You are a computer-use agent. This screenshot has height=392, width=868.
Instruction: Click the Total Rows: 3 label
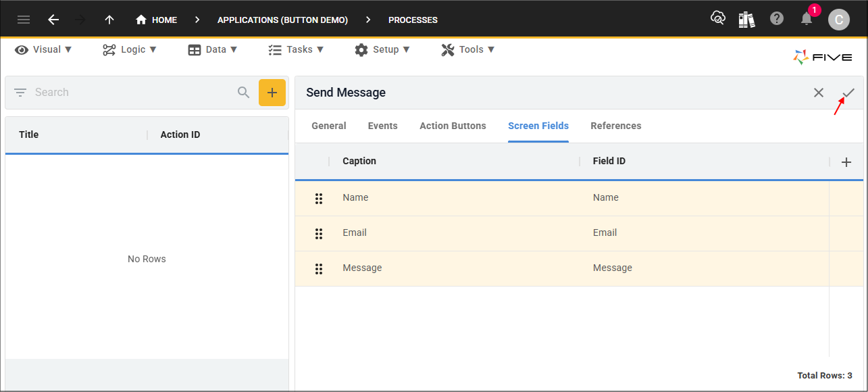(824, 375)
